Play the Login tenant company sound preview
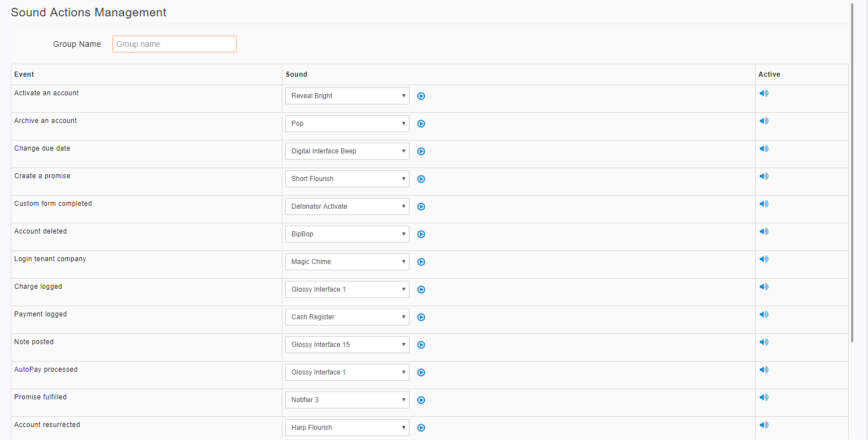Image resolution: width=868 pixels, height=440 pixels. pos(421,262)
